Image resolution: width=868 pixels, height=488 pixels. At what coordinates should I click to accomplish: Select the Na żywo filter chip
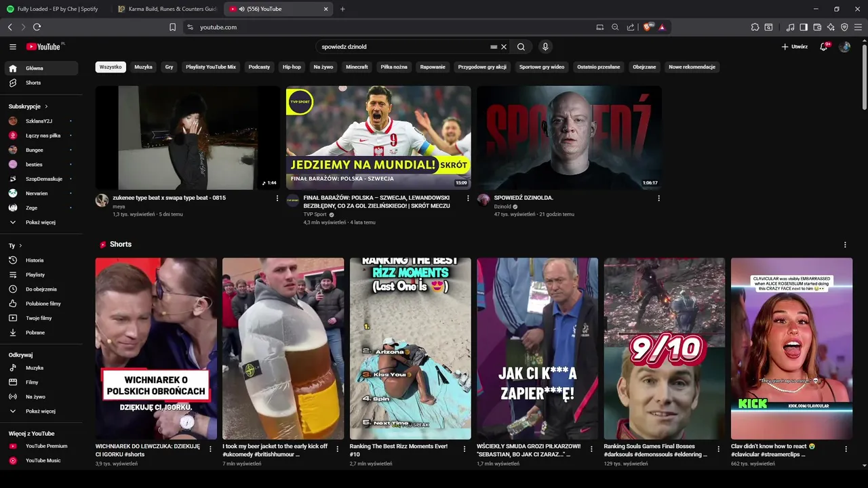(x=323, y=67)
